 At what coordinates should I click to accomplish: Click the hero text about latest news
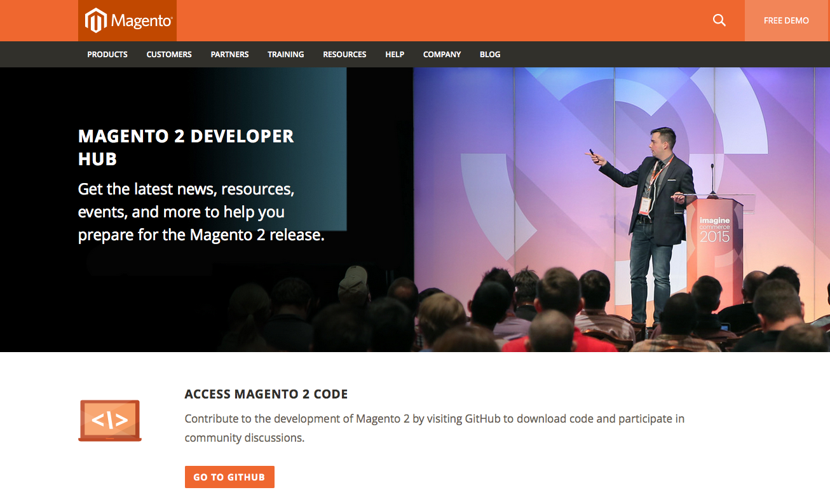click(201, 212)
